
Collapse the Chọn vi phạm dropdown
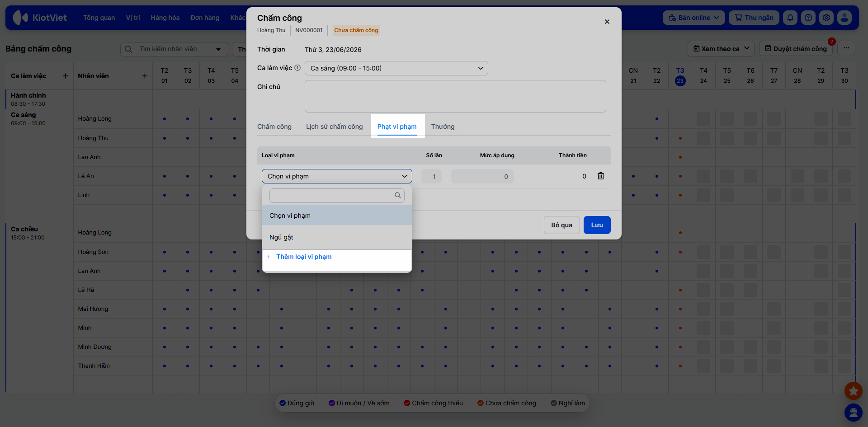337,176
